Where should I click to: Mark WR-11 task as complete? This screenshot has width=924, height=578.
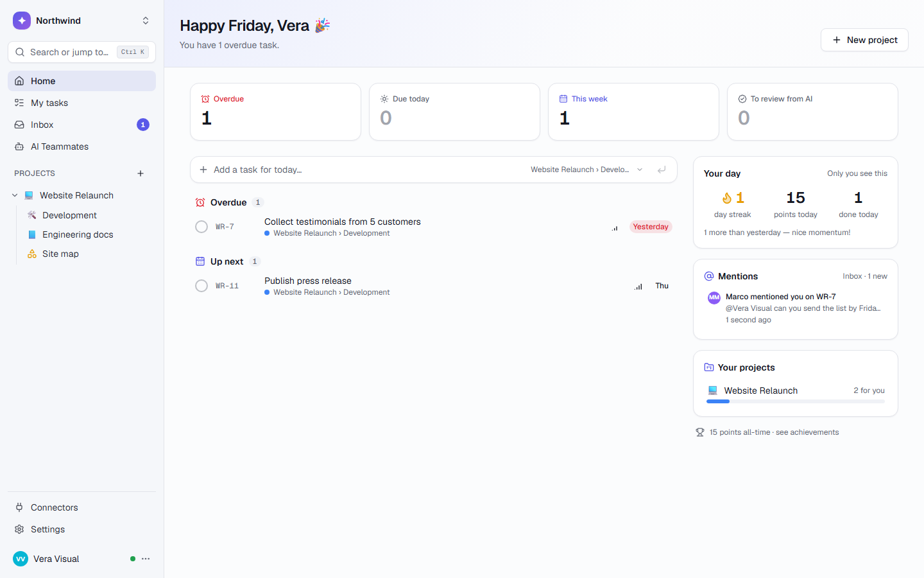(201, 286)
